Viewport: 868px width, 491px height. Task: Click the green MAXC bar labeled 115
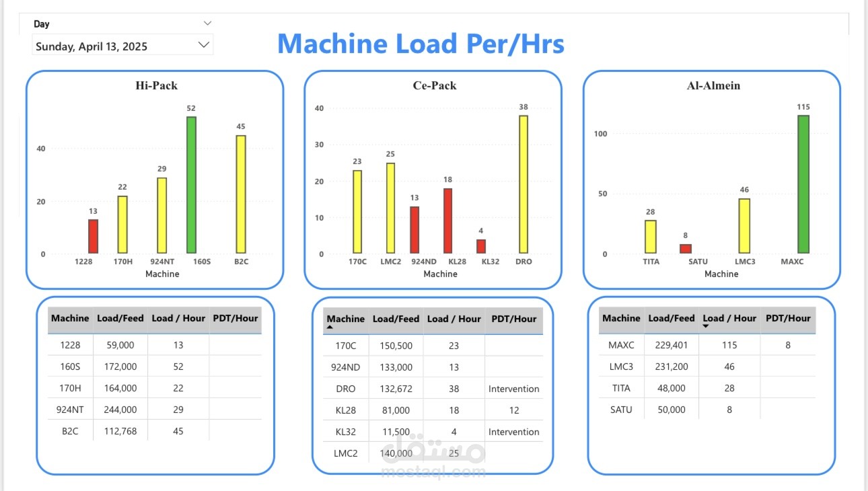[803, 184]
